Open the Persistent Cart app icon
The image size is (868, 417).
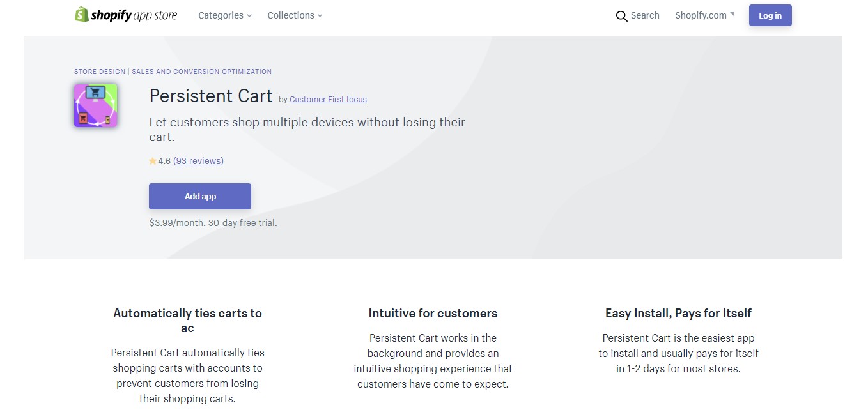click(x=96, y=105)
